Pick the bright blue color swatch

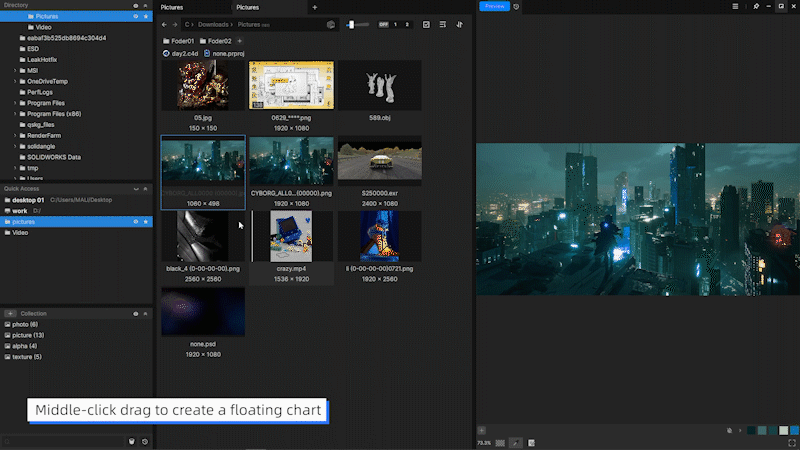point(794,431)
